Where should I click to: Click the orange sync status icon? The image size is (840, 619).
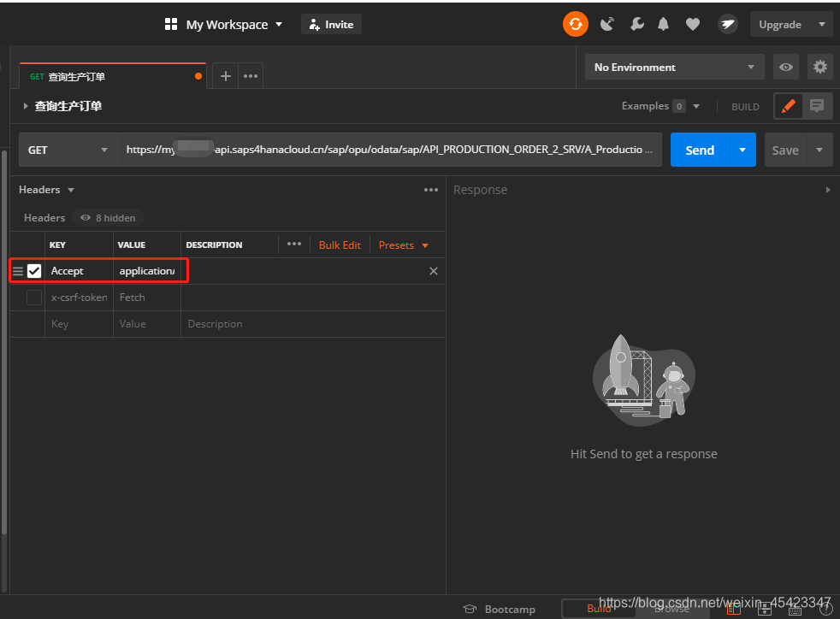coord(576,24)
